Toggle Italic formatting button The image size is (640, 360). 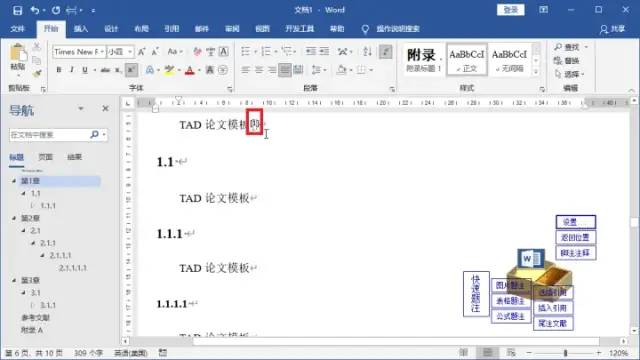click(71, 70)
